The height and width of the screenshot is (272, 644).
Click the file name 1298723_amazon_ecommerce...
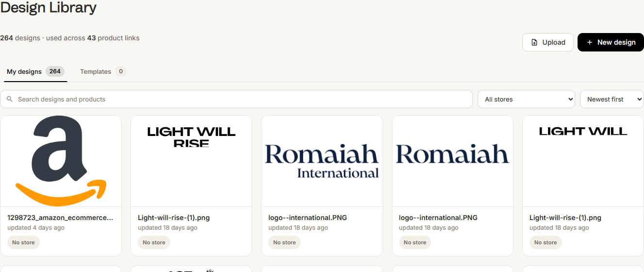pos(60,218)
